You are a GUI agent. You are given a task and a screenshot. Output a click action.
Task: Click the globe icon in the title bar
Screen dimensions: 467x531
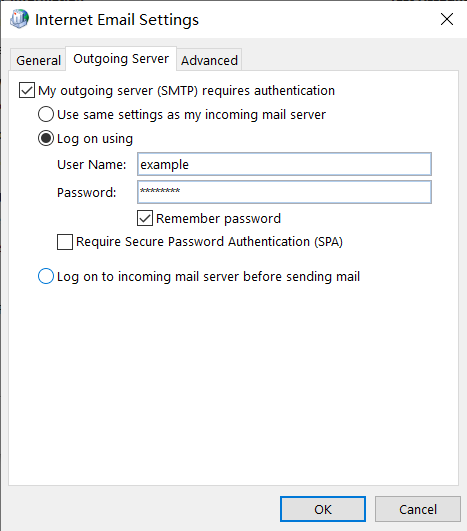coord(19,19)
